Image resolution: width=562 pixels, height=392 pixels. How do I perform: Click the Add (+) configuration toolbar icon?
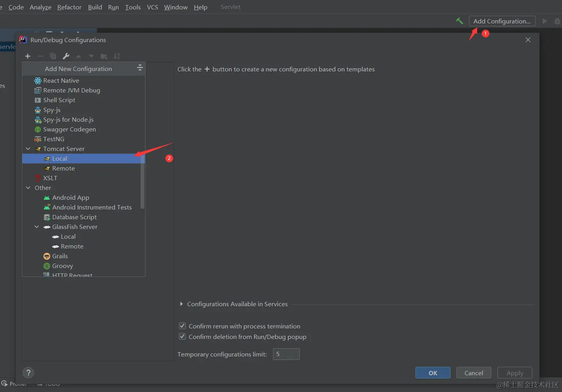click(28, 56)
